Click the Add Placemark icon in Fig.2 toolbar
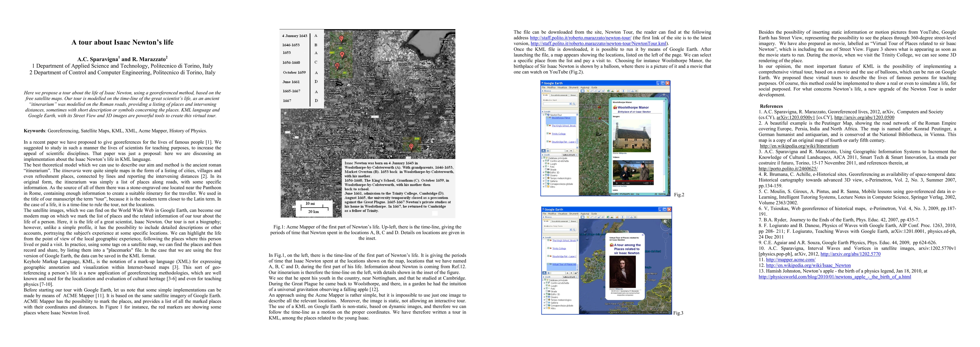Image resolution: width=980 pixels, height=347 pixels. pyautogui.click(x=588, y=91)
